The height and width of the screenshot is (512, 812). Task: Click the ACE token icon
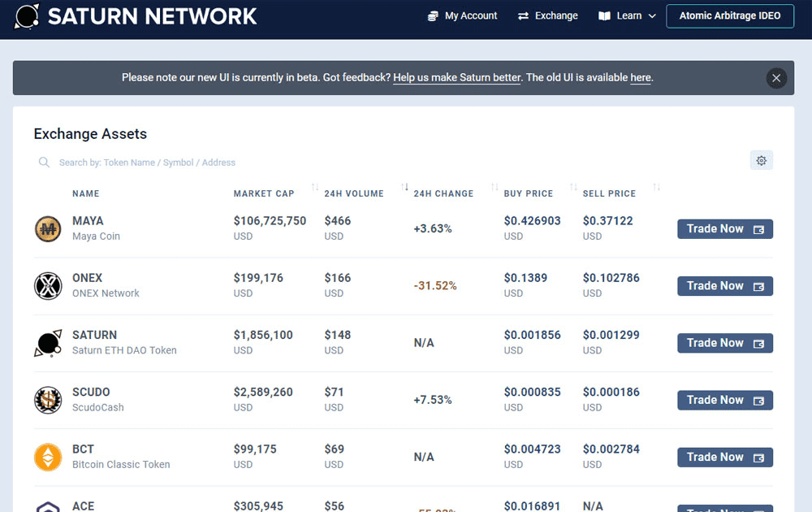click(x=48, y=507)
